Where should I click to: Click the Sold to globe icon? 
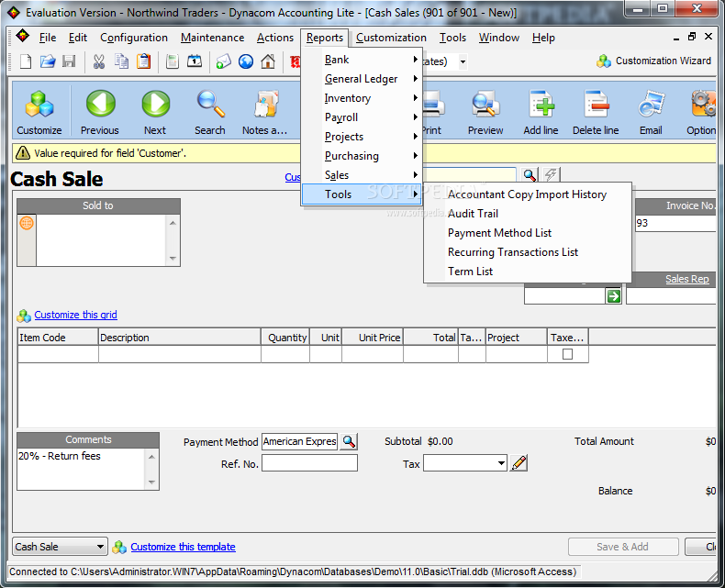coord(27,223)
